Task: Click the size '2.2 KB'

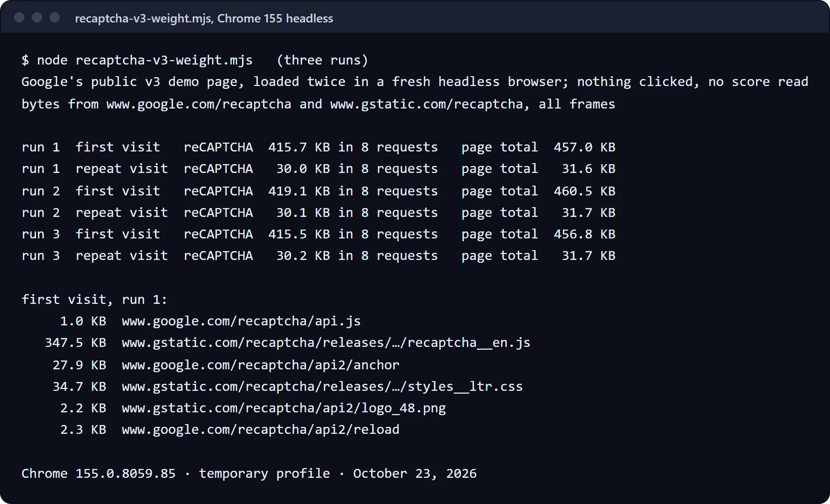Action: (83, 408)
